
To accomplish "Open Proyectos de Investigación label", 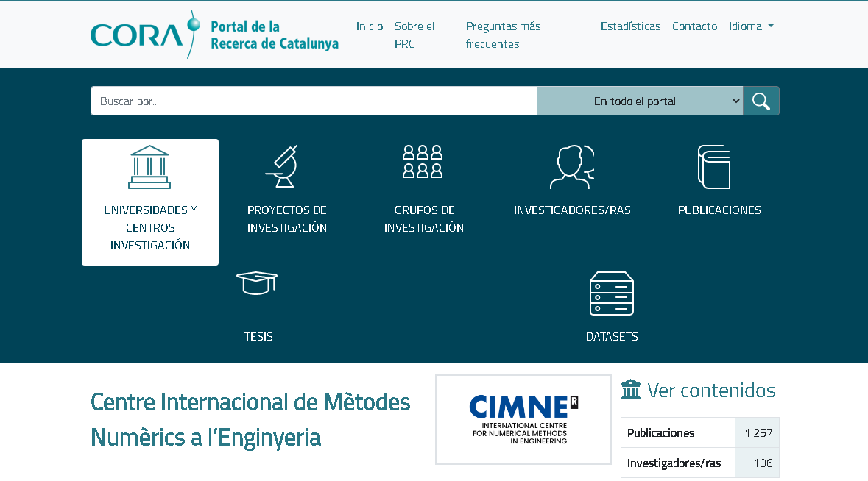I will pyautogui.click(x=286, y=218).
